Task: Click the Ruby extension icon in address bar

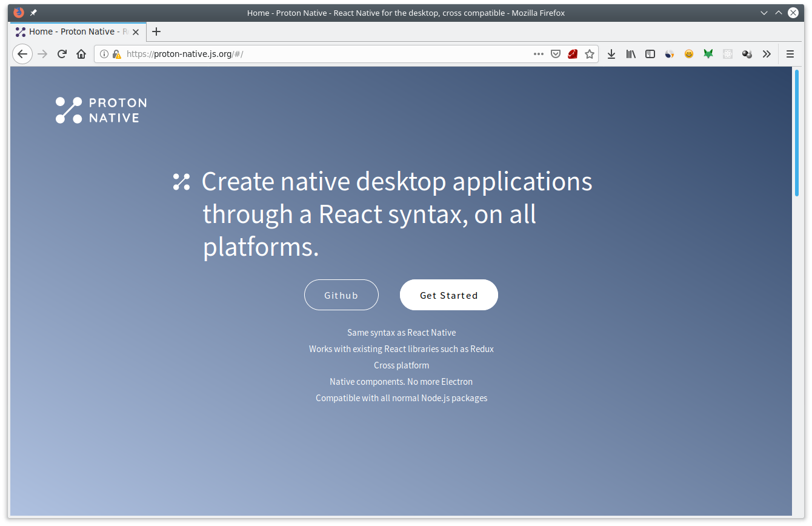Action: 573,54
